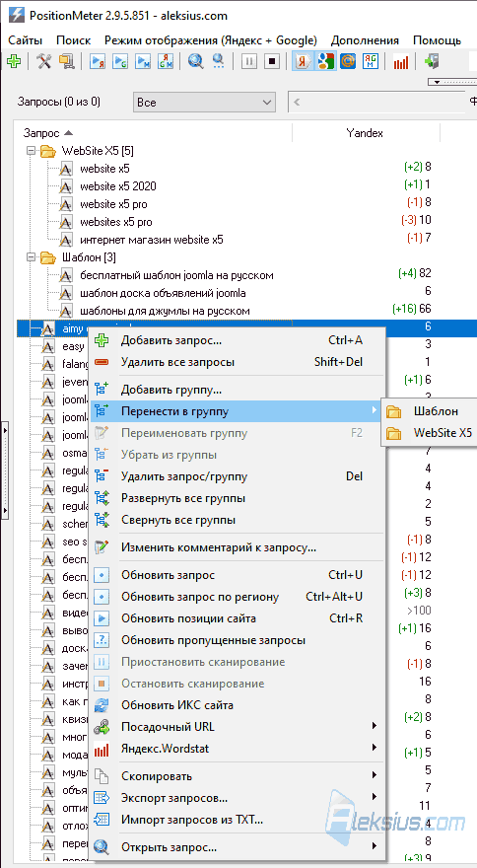The height and width of the screenshot is (868, 477).
Task: Choose Обновить запрос по региону
Action: pyautogui.click(x=238, y=597)
